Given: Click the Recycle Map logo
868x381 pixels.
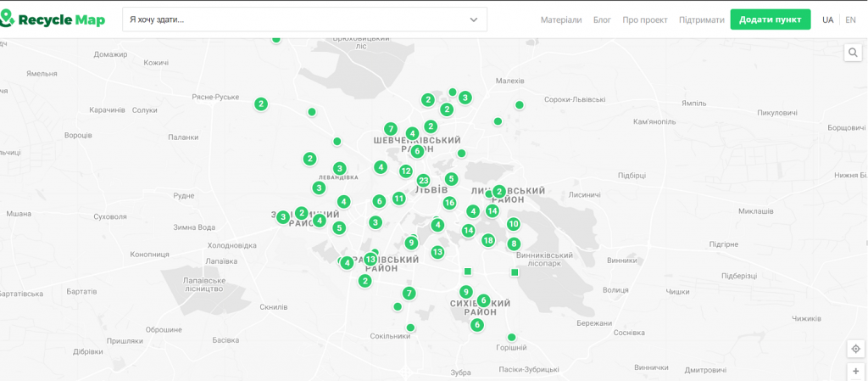Looking at the screenshot, I should (x=53, y=19).
